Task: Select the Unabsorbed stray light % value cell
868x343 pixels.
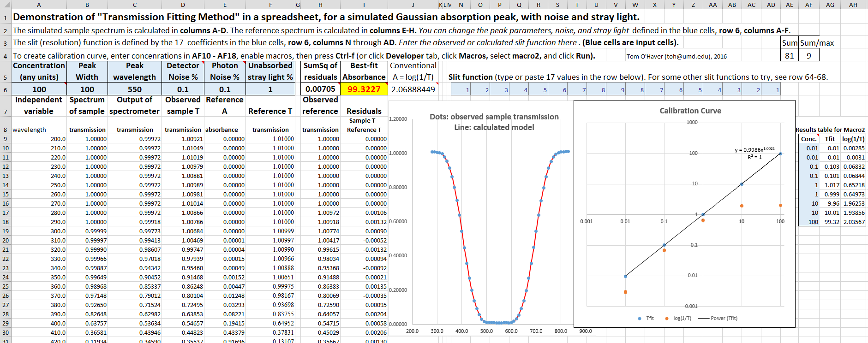Action: 270,89
